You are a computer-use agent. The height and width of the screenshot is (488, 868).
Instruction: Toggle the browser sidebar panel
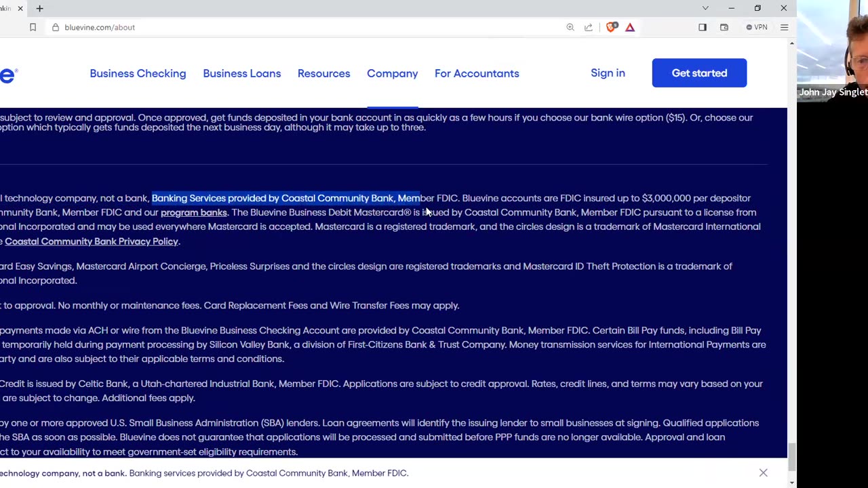coord(703,27)
